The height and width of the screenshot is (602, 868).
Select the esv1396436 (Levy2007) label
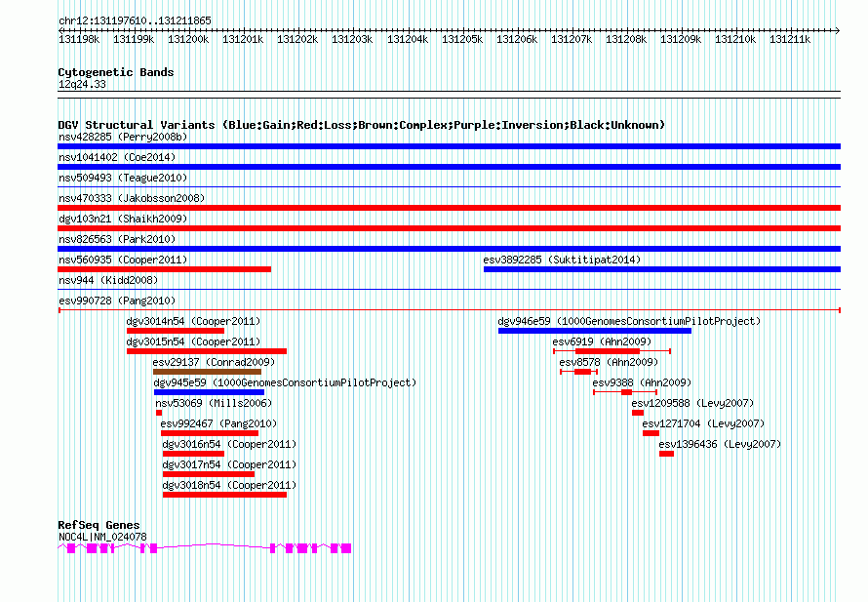click(x=720, y=444)
